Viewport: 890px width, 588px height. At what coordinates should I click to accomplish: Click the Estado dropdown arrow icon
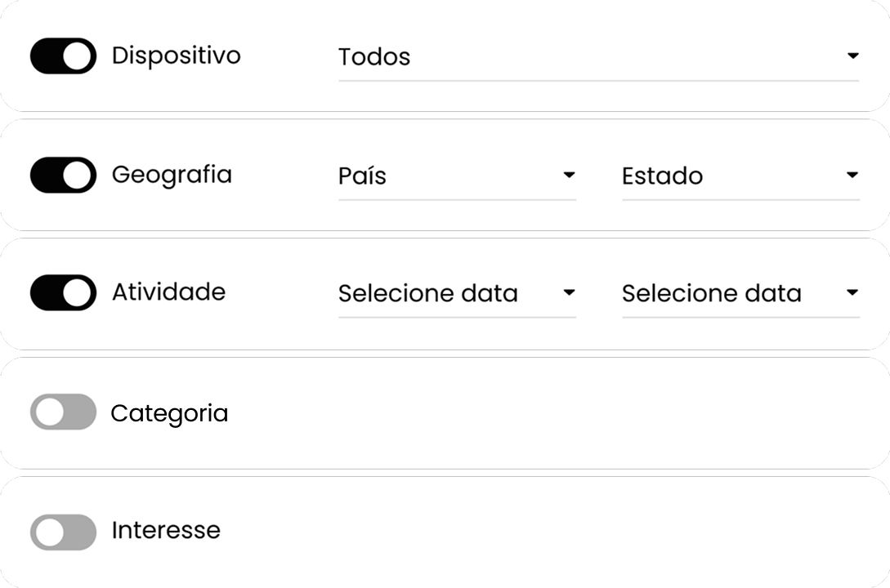[x=852, y=173]
